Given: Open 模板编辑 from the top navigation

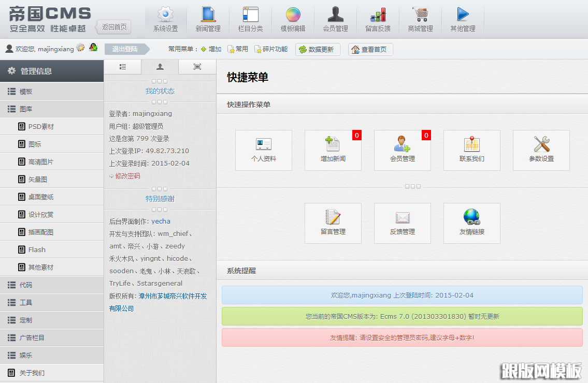Looking at the screenshot, I should (293, 19).
